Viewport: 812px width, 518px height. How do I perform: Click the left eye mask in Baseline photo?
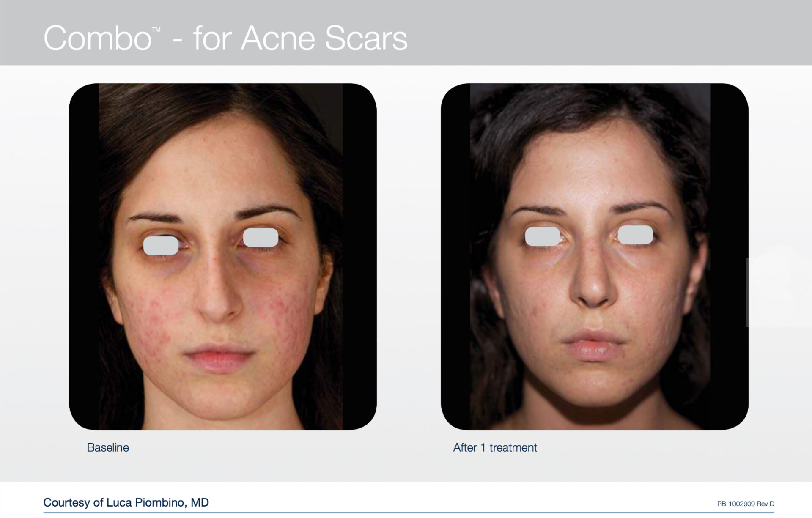coord(161,246)
